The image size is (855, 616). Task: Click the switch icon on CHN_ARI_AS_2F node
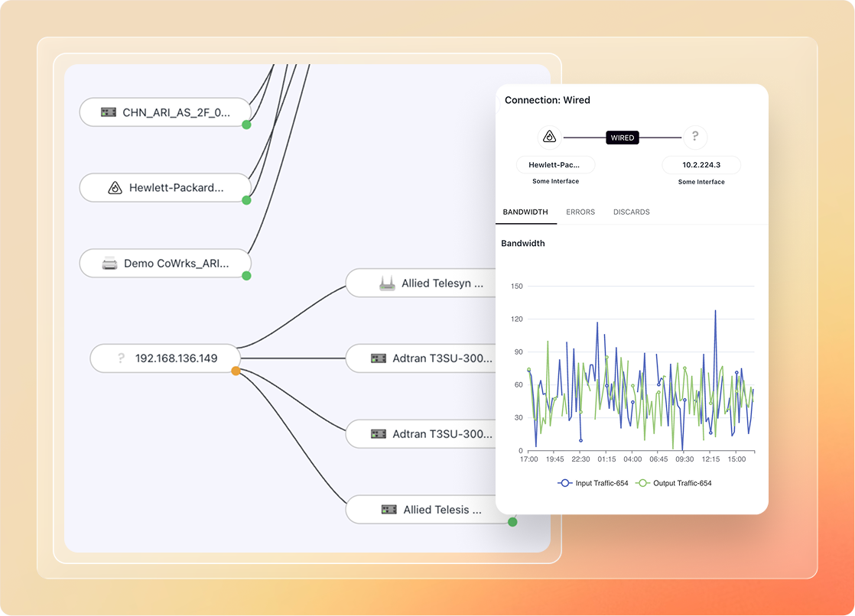coord(109,112)
